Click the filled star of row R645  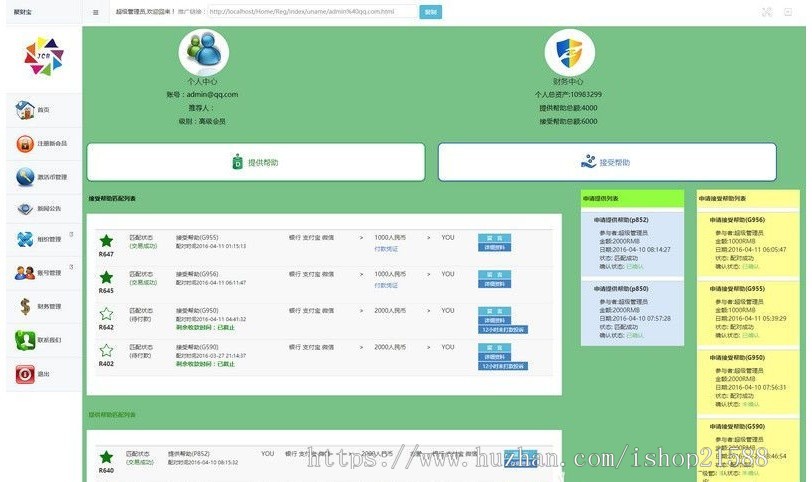pyautogui.click(x=106, y=277)
